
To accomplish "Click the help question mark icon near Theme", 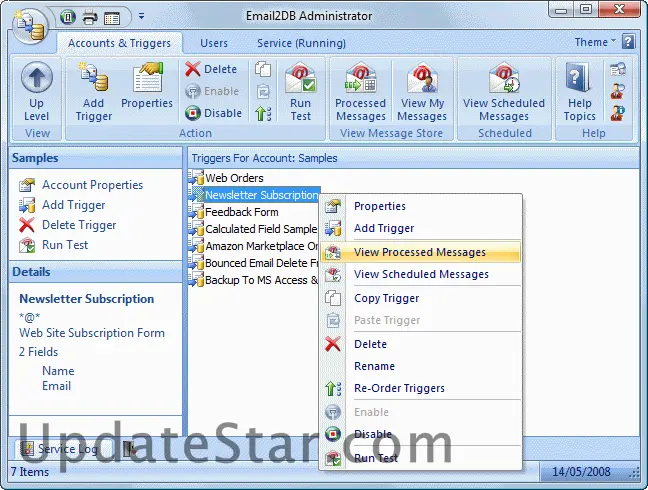I will pos(629,41).
